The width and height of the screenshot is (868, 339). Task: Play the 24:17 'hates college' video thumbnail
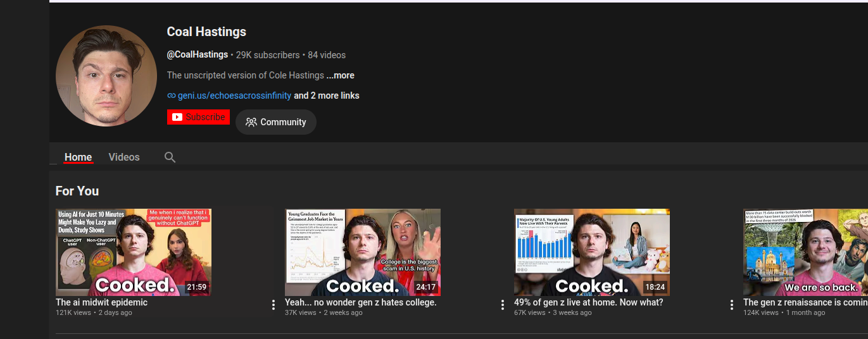(363, 252)
